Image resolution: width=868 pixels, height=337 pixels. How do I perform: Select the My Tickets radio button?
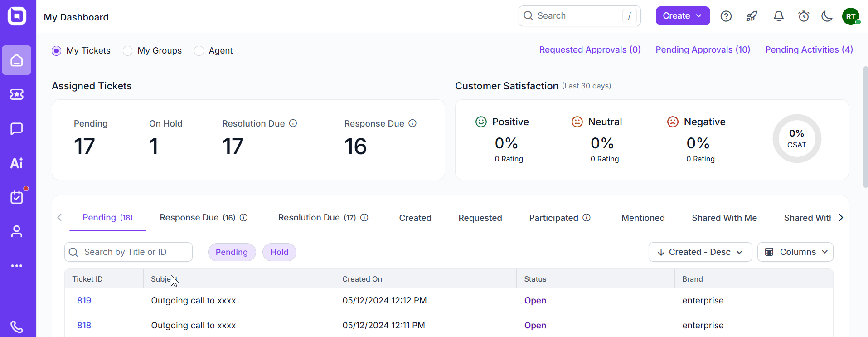57,51
